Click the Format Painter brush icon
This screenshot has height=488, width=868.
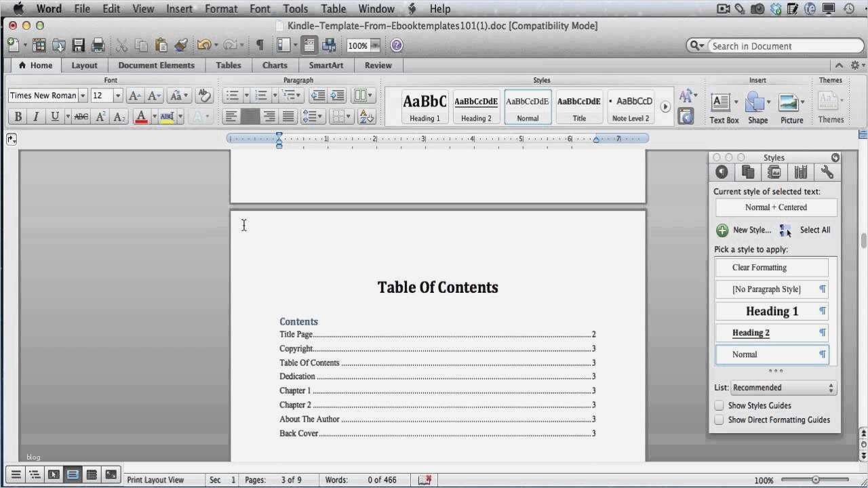coord(180,45)
